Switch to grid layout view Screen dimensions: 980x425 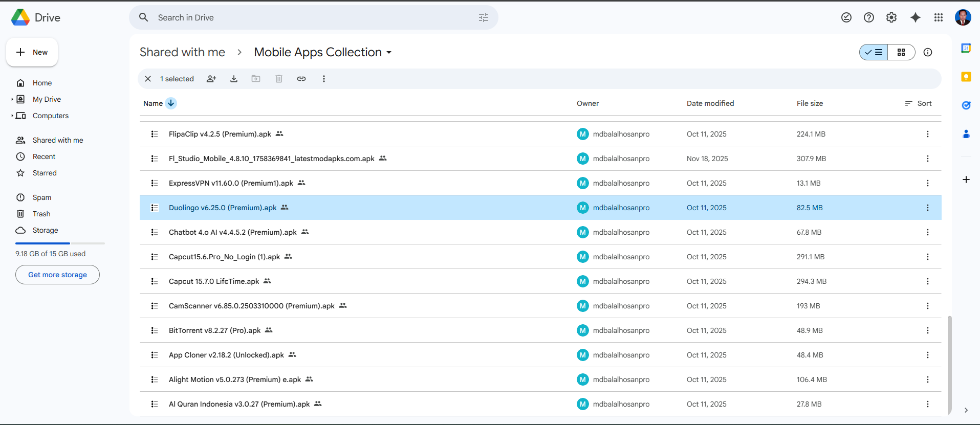tap(901, 52)
